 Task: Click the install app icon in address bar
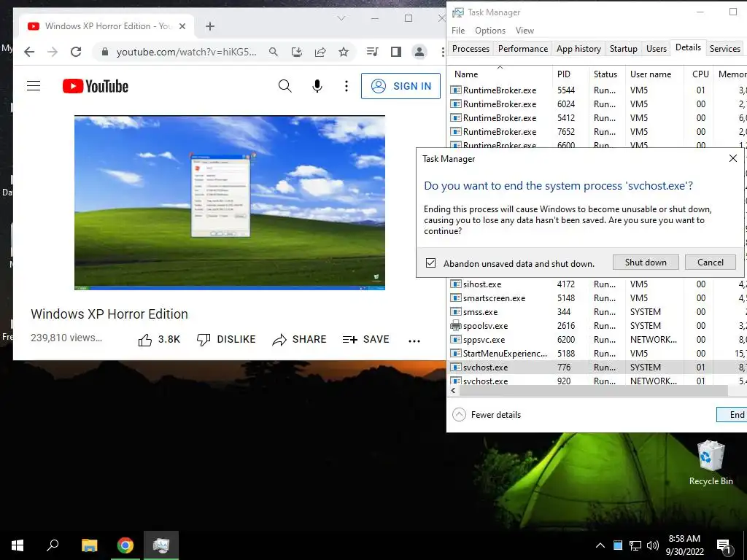pyautogui.click(x=296, y=52)
